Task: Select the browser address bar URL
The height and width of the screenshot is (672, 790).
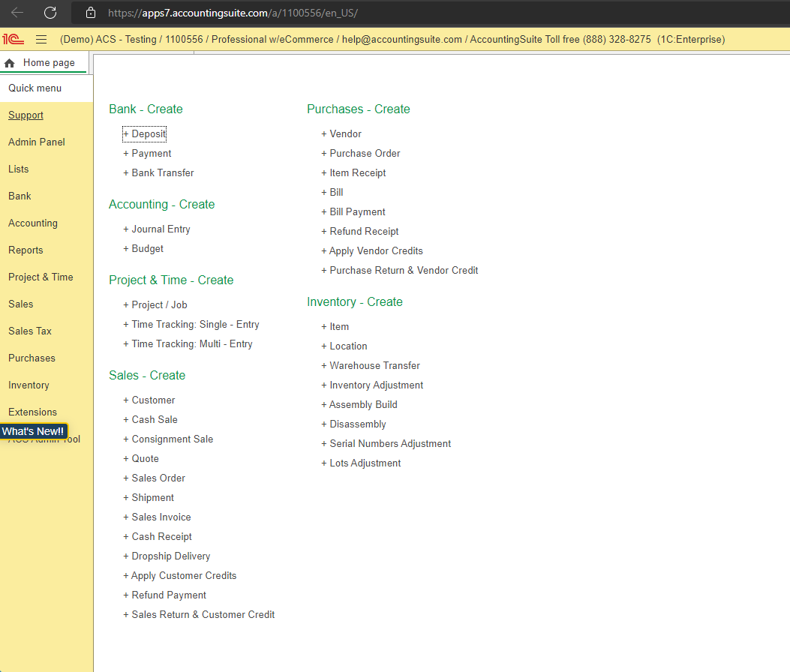Action: (x=233, y=13)
